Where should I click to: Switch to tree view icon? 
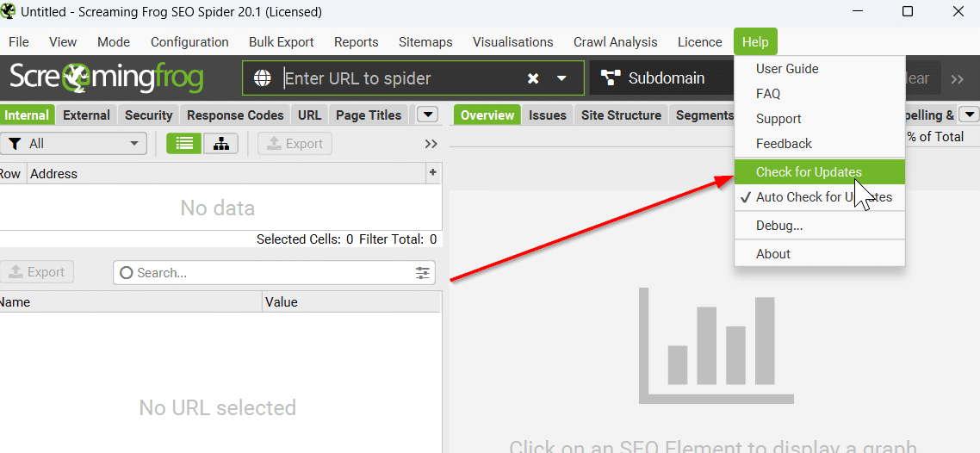[x=220, y=144]
